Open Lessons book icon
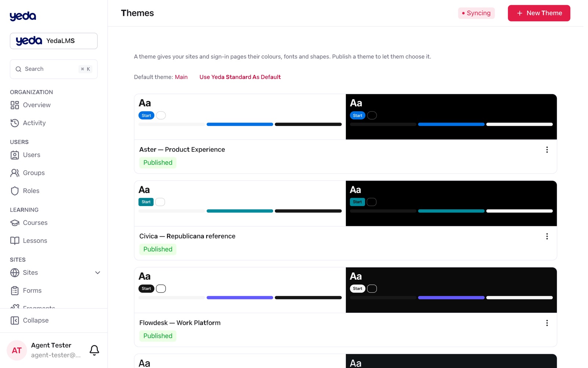Image resolution: width=588 pixels, height=368 pixels. (15, 241)
